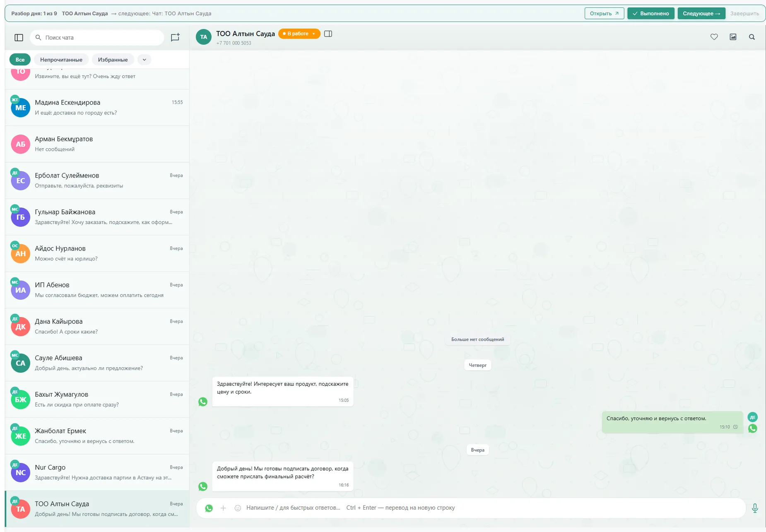Image resolution: width=766 pixels, height=532 pixels.
Task: Click the status icon next to 15:10 timestamp
Action: point(735,427)
